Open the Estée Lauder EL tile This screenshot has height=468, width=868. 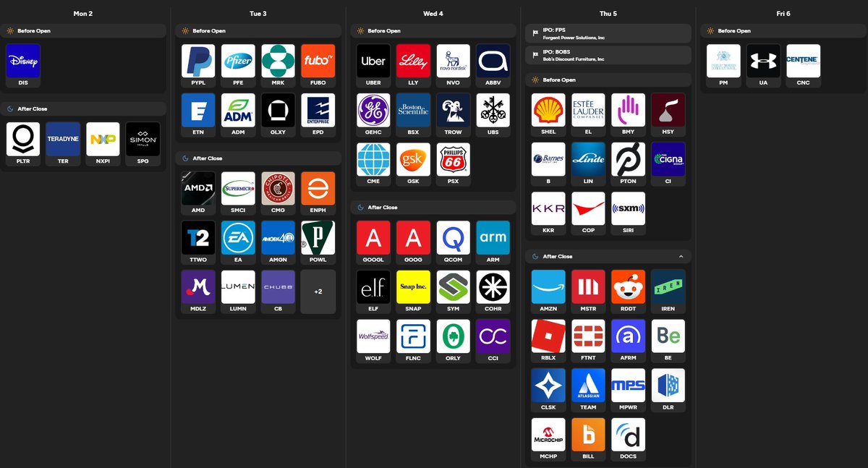click(588, 114)
